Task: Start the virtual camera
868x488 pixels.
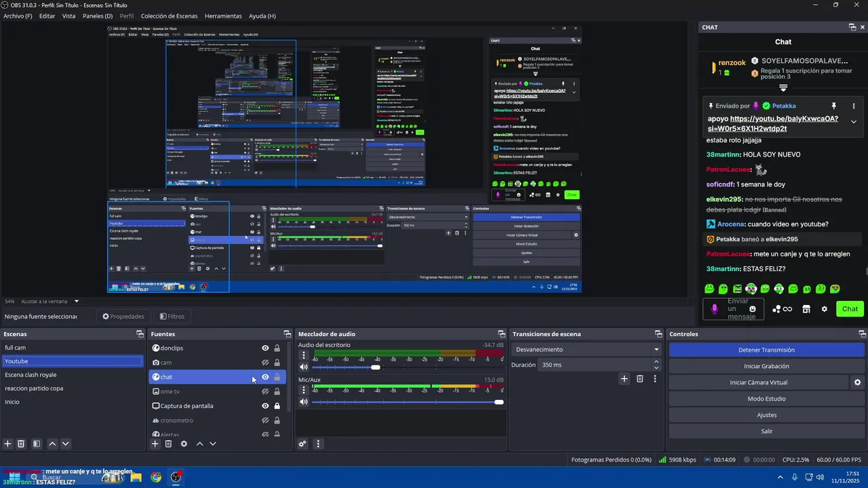Action: point(759,382)
